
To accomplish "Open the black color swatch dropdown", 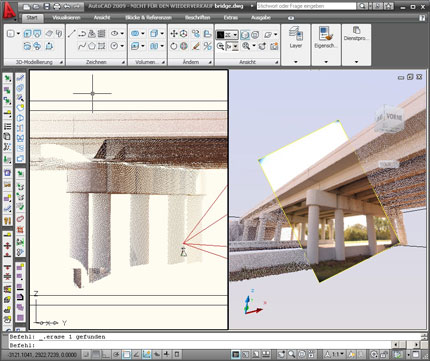I will [x=227, y=35].
